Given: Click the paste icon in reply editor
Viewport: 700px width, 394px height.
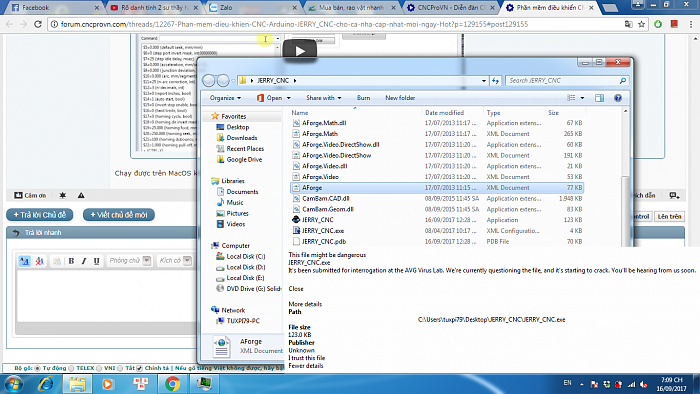Looking at the screenshot, I should point(57,261).
